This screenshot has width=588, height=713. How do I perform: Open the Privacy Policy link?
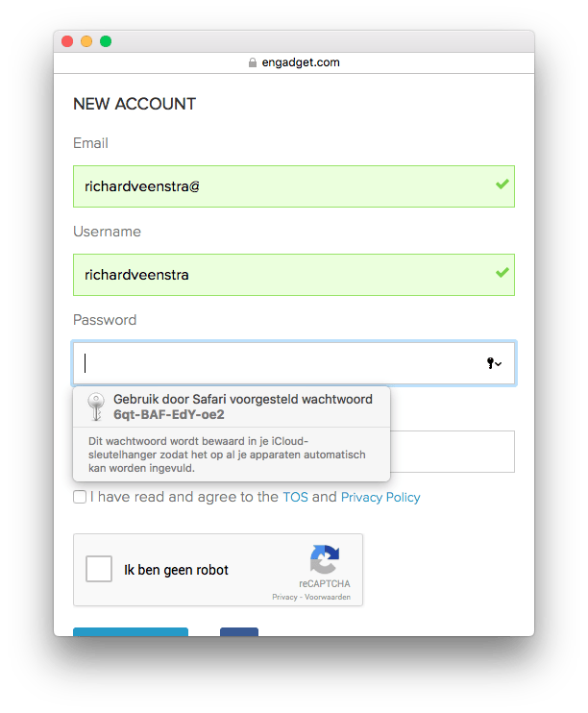click(380, 497)
